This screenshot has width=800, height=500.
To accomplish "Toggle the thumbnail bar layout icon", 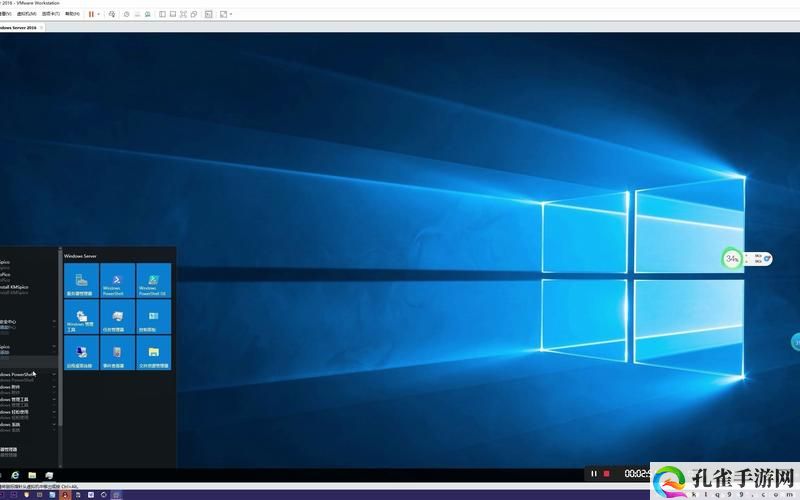I will (x=173, y=14).
